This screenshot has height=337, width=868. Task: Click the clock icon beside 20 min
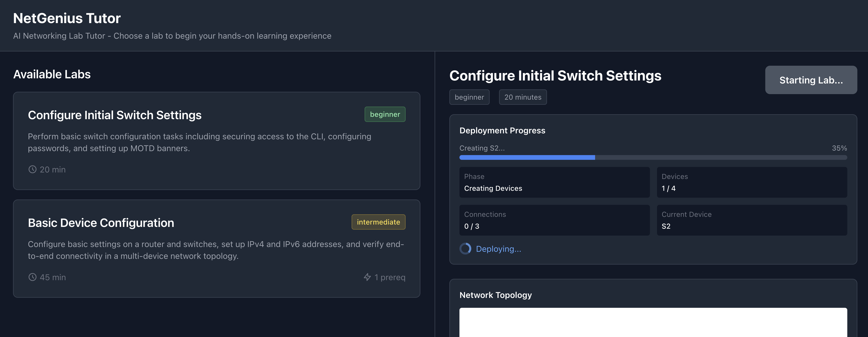(32, 169)
